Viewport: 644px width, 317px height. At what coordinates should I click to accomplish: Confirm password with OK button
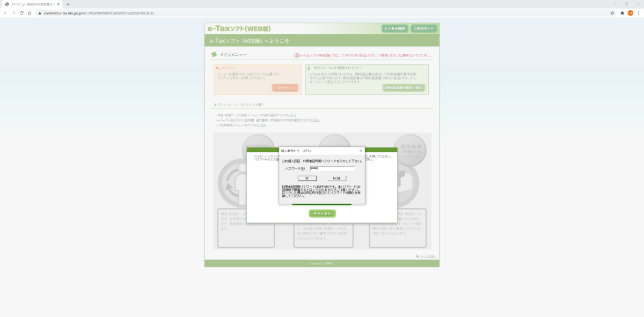click(x=307, y=178)
